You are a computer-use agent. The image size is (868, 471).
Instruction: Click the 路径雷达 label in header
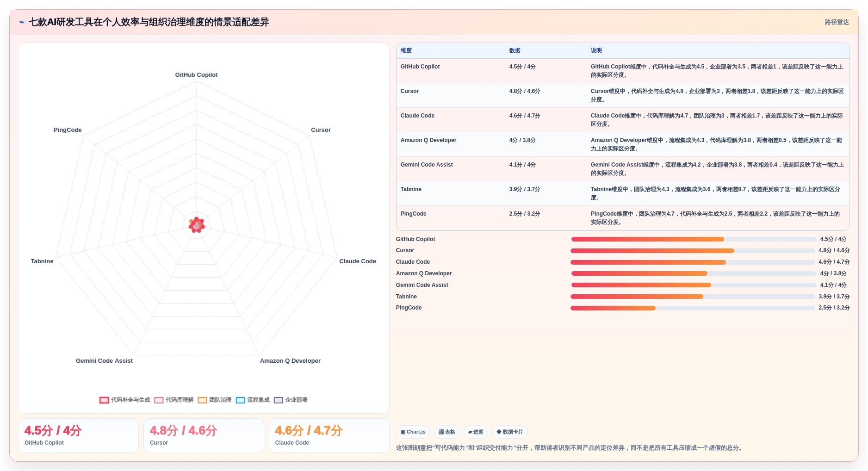click(837, 22)
